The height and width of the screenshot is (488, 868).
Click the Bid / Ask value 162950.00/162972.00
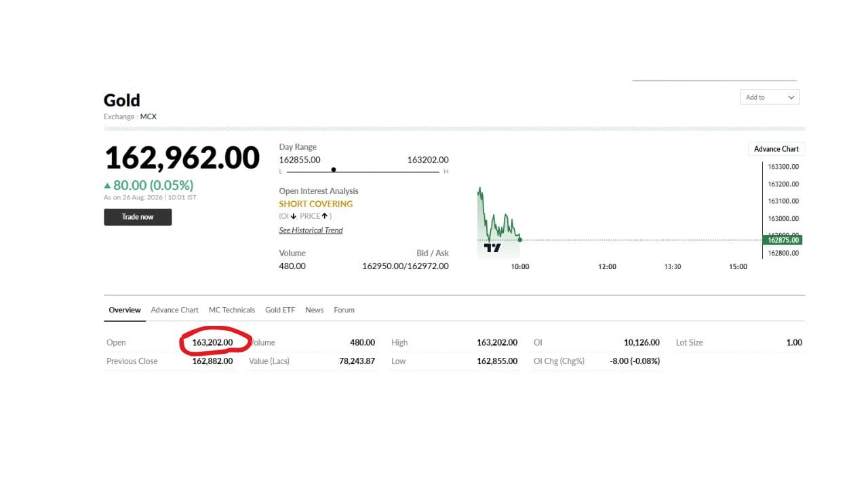(406, 266)
